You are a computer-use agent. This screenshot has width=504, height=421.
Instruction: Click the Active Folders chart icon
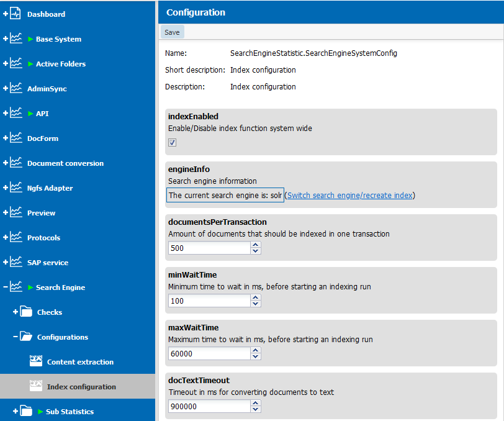pyautogui.click(x=16, y=63)
